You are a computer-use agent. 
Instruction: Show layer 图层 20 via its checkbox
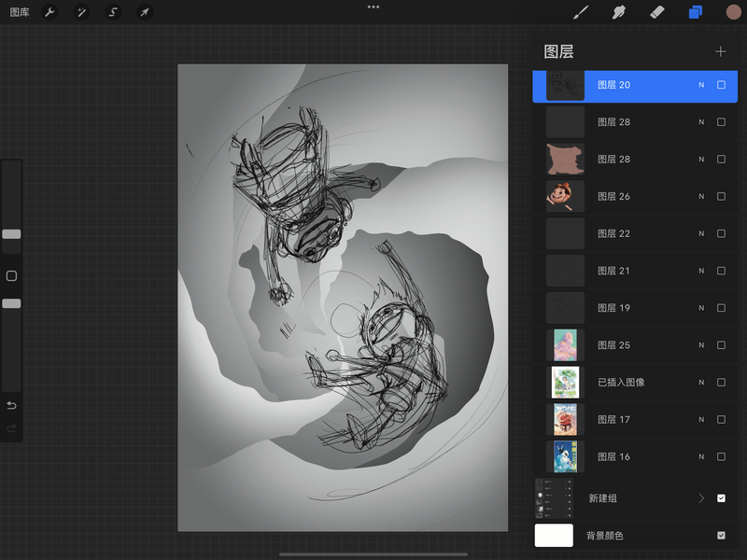[721, 85]
